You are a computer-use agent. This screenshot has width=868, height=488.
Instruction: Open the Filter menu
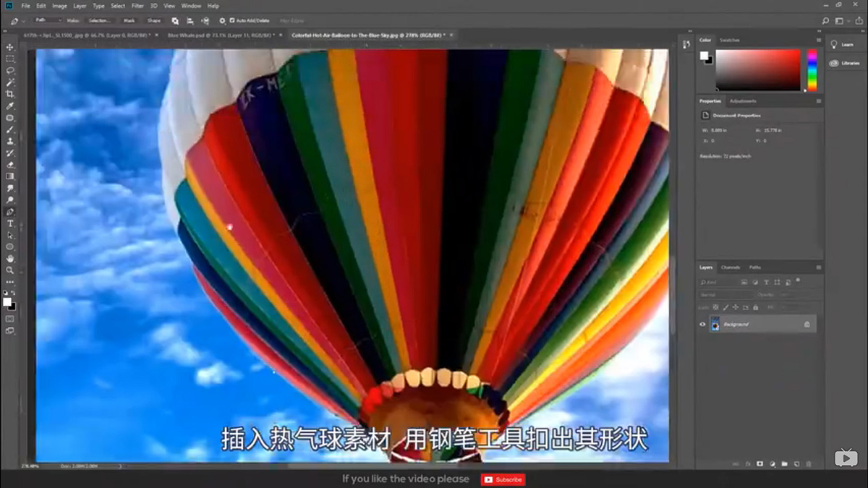(x=137, y=6)
